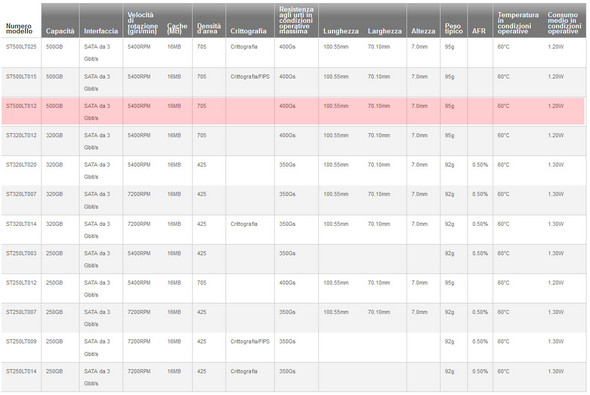Click the highlighted ST500LT012 row model

[x=21, y=106]
